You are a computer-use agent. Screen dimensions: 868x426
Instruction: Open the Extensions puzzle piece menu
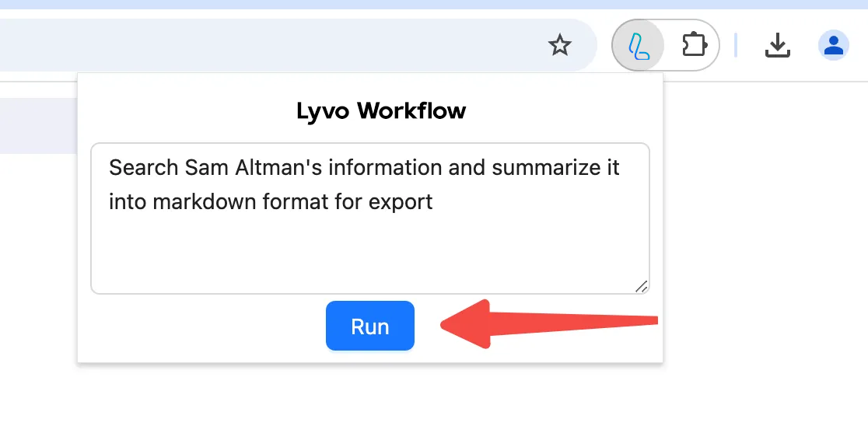(695, 45)
